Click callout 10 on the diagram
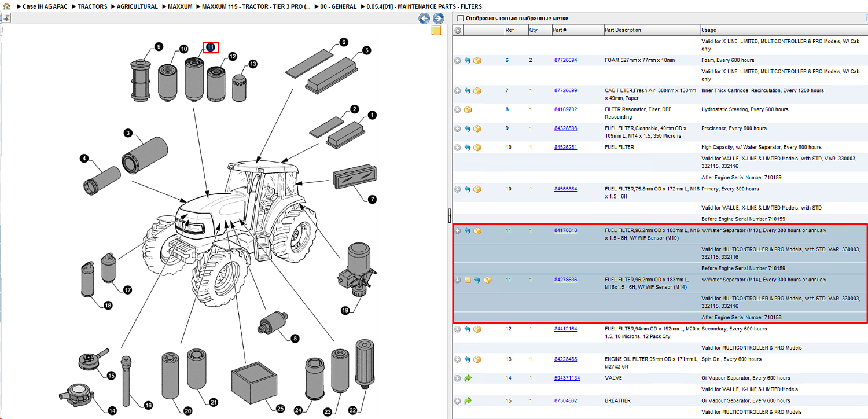The height and width of the screenshot is (419, 868). point(183,49)
